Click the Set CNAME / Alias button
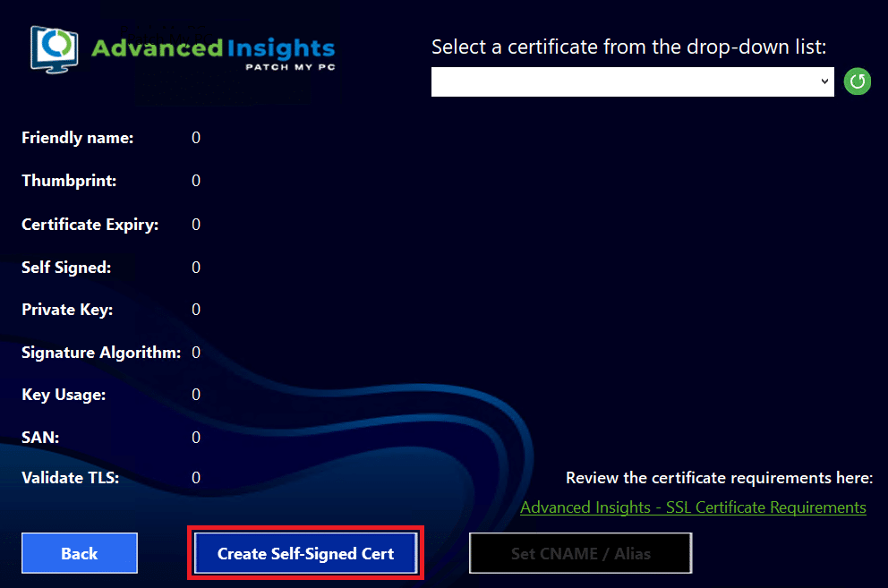The height and width of the screenshot is (588, 888). [x=580, y=553]
